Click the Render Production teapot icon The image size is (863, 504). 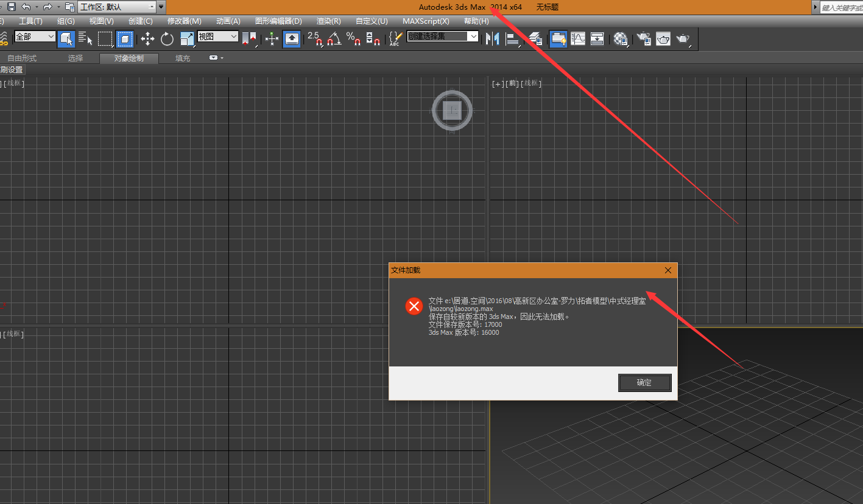tap(683, 39)
